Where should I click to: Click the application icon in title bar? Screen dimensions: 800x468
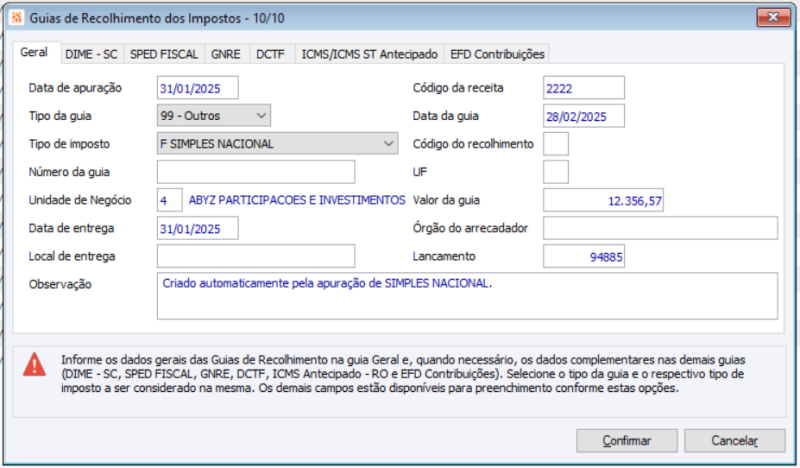coord(17,18)
